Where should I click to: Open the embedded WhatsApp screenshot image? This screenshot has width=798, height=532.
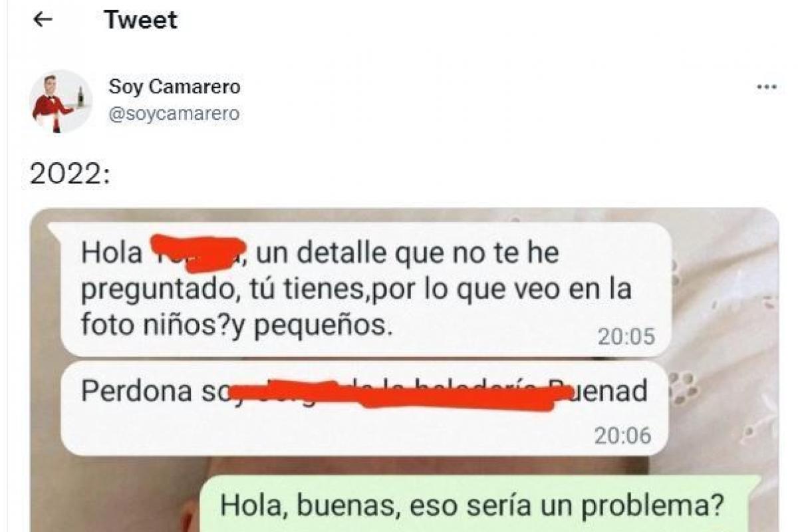pyautogui.click(x=404, y=370)
